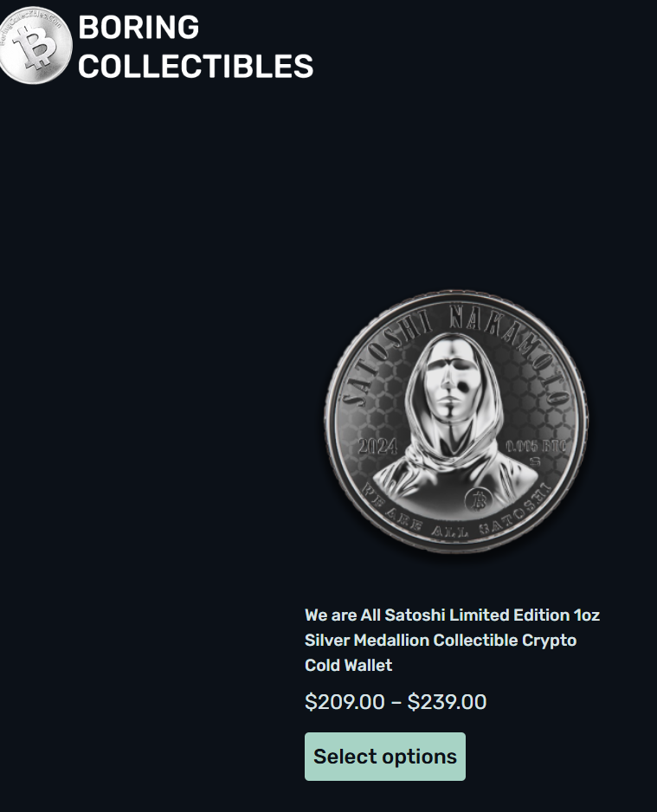Open the We are All Satoshi product title link
Image resolution: width=657 pixels, height=812 pixels.
(452, 640)
